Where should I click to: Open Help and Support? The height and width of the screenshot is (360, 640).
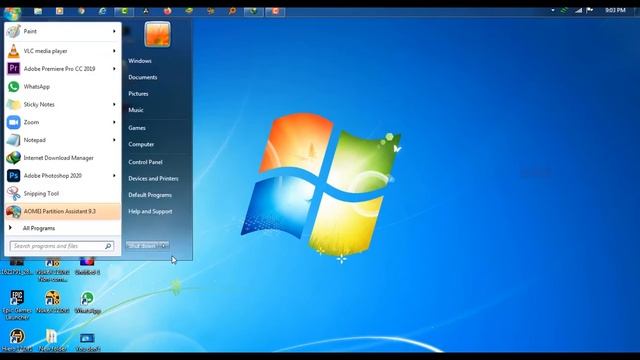tap(150, 211)
